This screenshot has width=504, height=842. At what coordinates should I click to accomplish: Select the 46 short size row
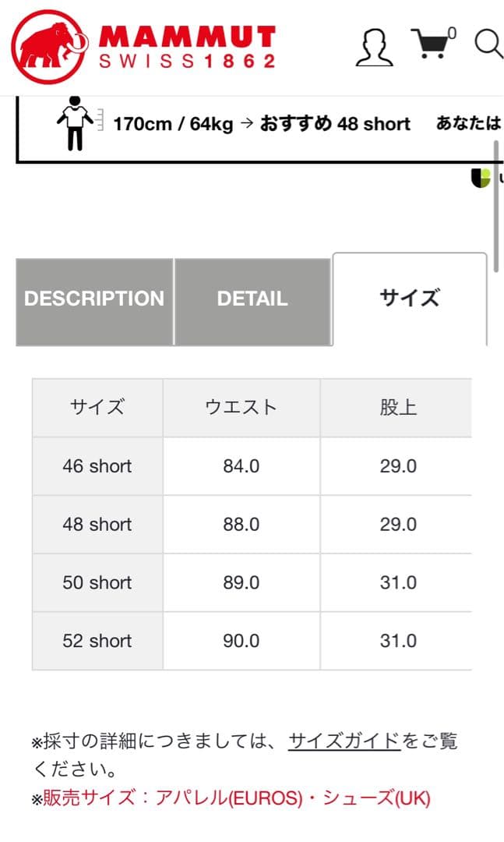tap(97, 465)
